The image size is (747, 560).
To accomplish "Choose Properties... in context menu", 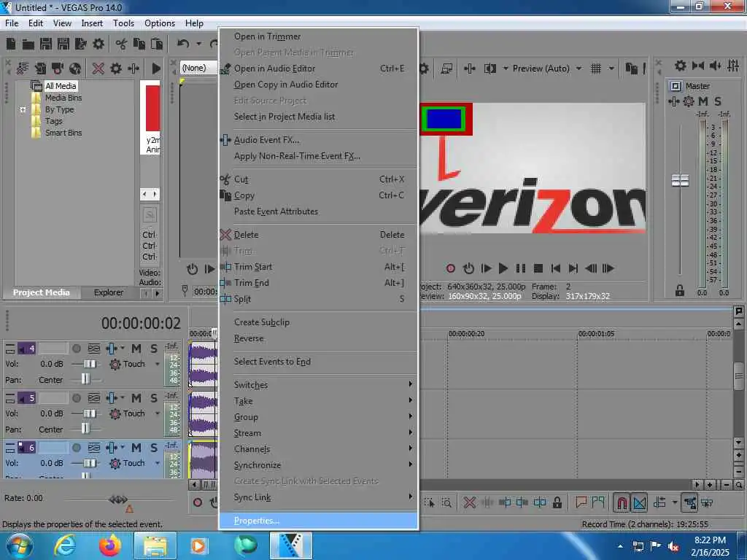I will (318, 521).
